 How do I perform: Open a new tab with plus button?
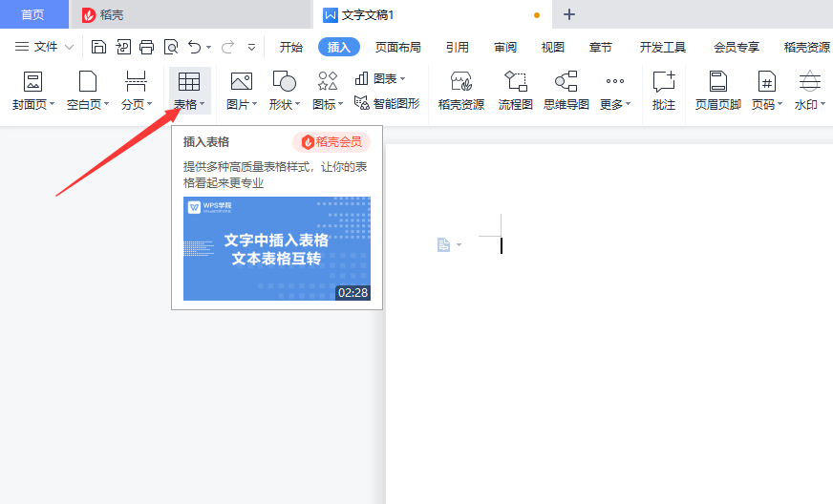pos(569,14)
